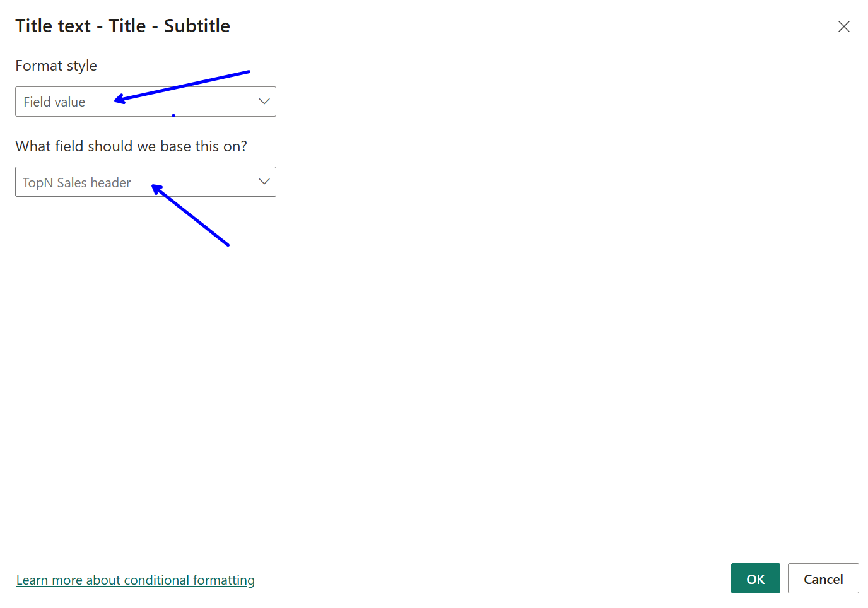Open the field selection dropdown
This screenshot has width=868, height=608.
click(x=145, y=182)
